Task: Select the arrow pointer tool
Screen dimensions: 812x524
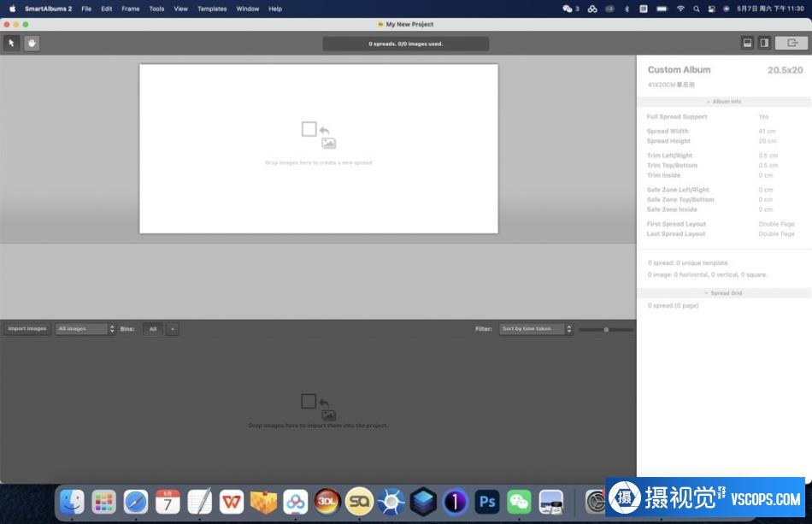Action: point(11,43)
